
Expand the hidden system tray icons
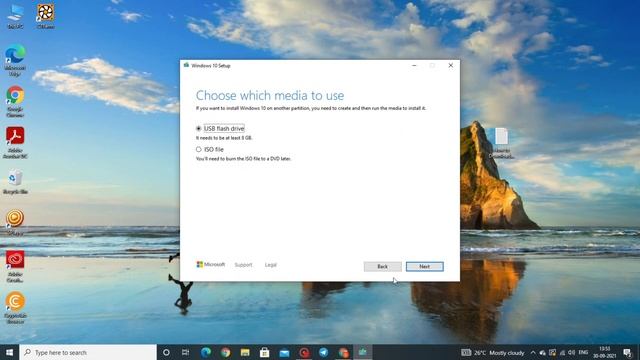coord(533,353)
